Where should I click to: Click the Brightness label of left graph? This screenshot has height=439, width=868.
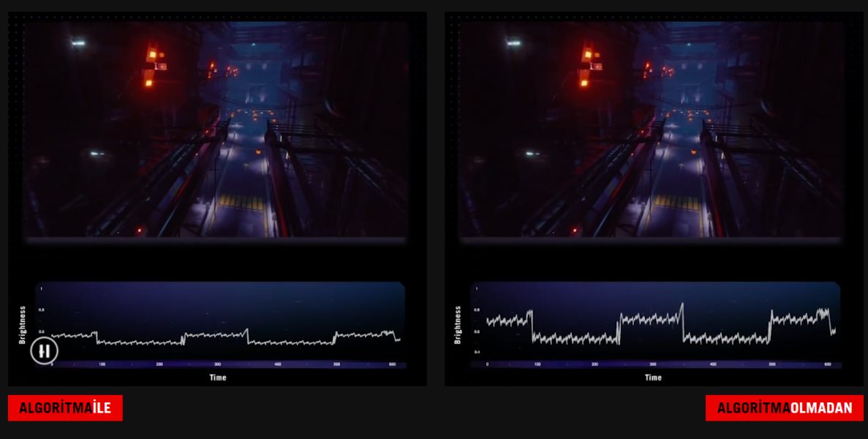[x=23, y=325]
